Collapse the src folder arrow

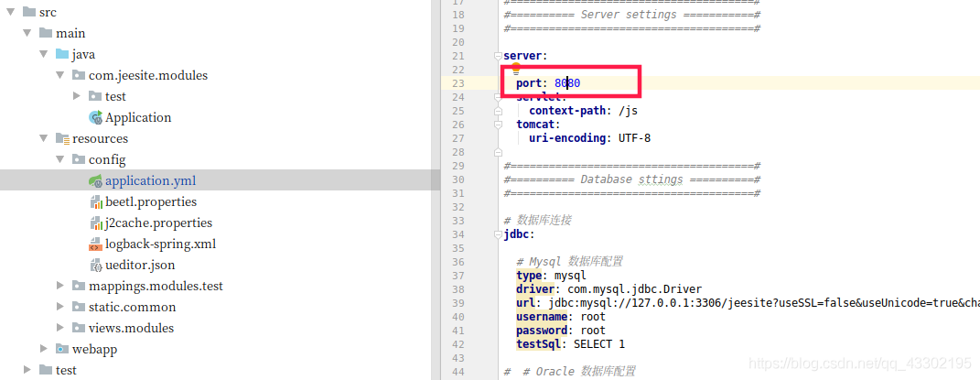point(11,13)
